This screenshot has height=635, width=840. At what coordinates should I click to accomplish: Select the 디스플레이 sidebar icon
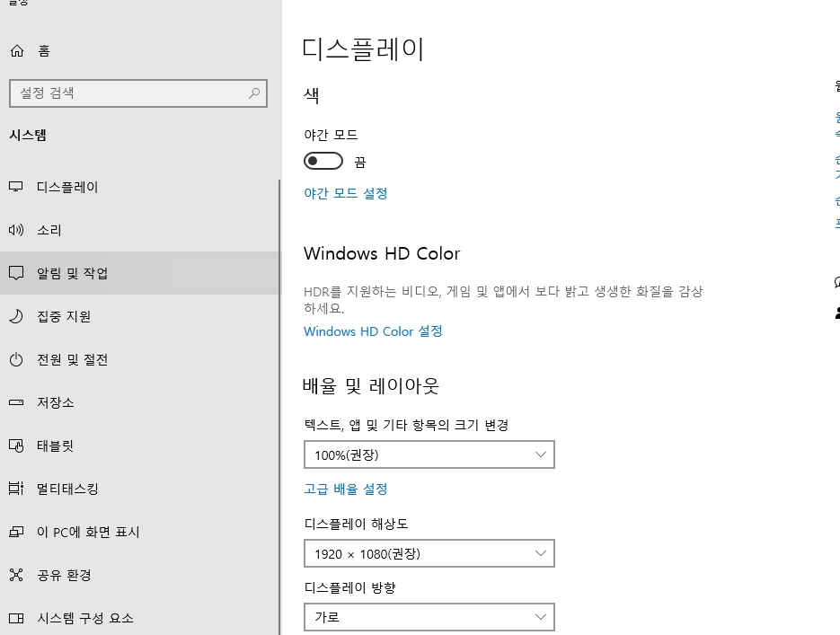(16, 187)
